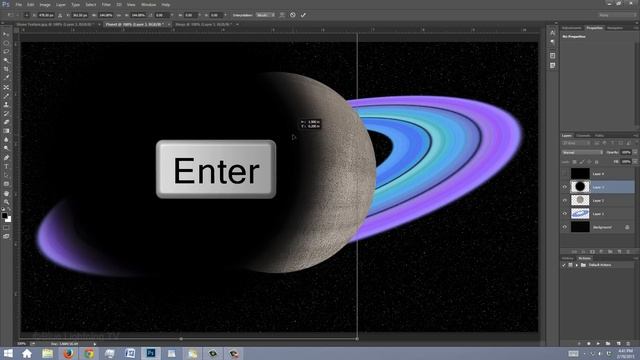
Task: Hide Layer 2 with its eye icon
Action: pyautogui.click(x=565, y=200)
